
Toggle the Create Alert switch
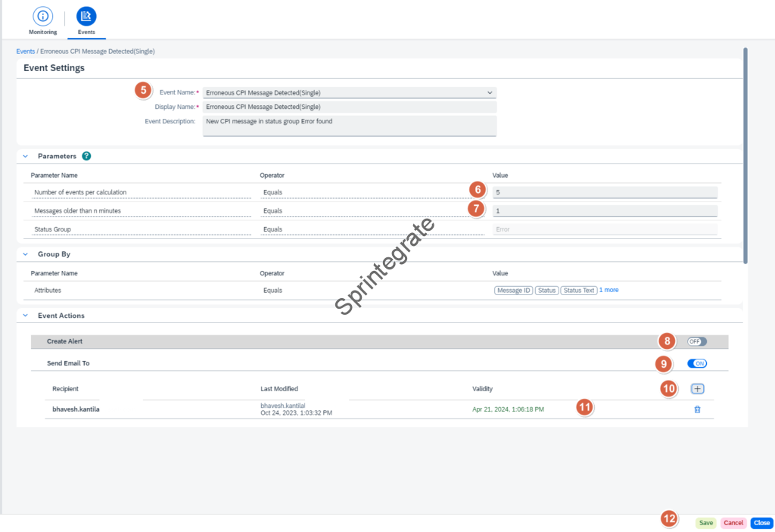[696, 341]
